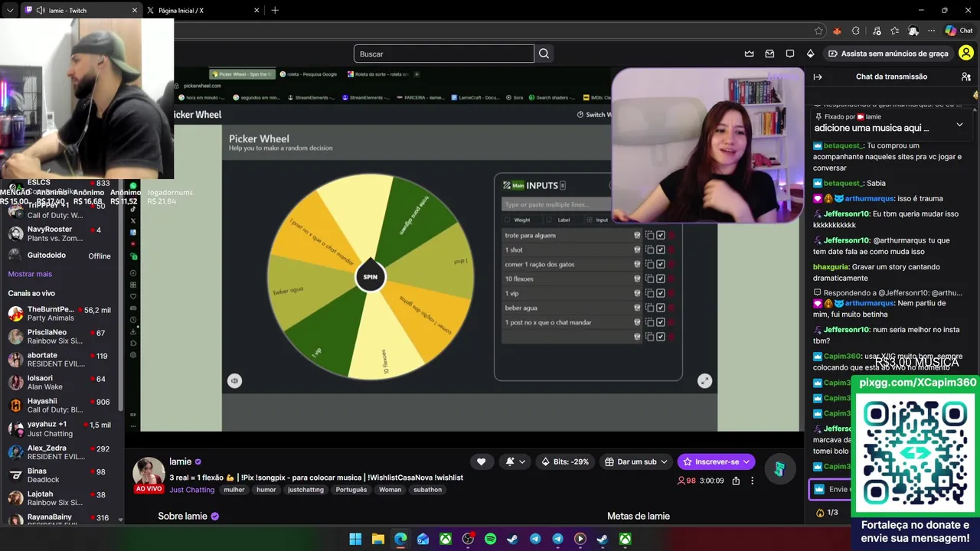Open browser three-dots settings menu
980x551 pixels.
pos(931,31)
